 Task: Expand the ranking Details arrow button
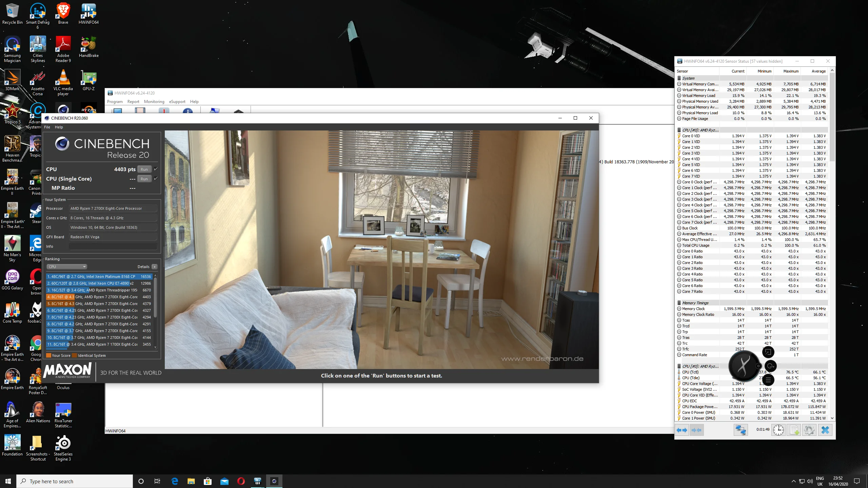155,267
